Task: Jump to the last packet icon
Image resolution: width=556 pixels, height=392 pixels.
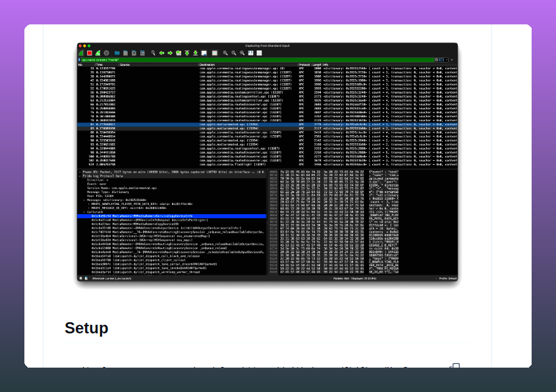Action: coord(196,53)
